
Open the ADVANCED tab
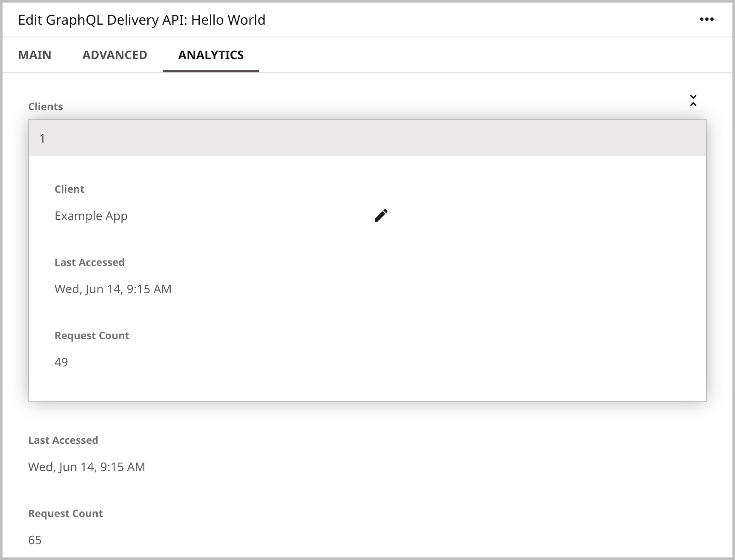(115, 55)
